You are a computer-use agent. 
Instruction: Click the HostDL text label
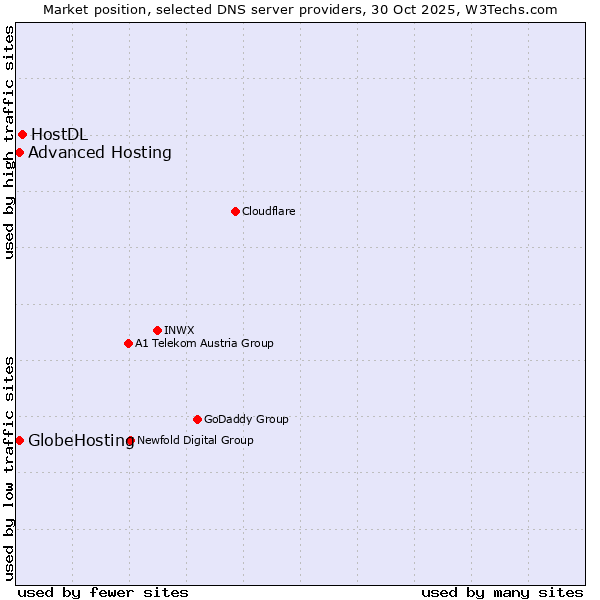[x=59, y=134]
